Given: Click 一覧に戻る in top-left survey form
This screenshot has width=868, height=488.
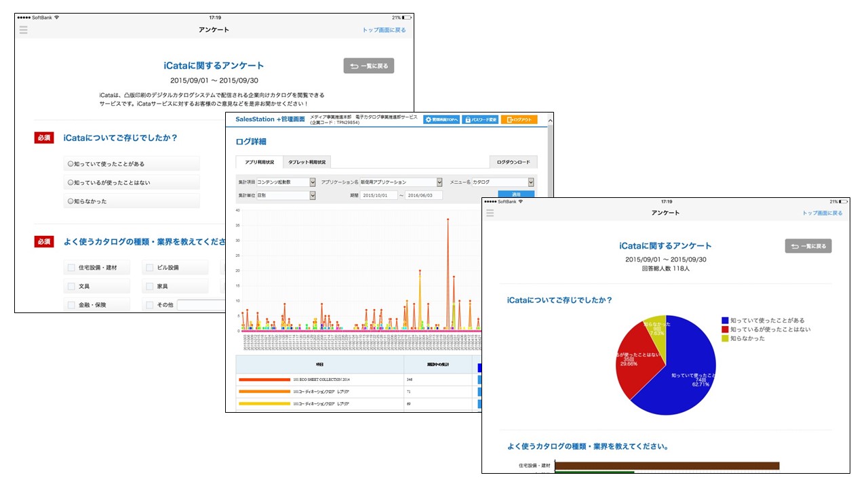Looking at the screenshot, I should pyautogui.click(x=369, y=66).
